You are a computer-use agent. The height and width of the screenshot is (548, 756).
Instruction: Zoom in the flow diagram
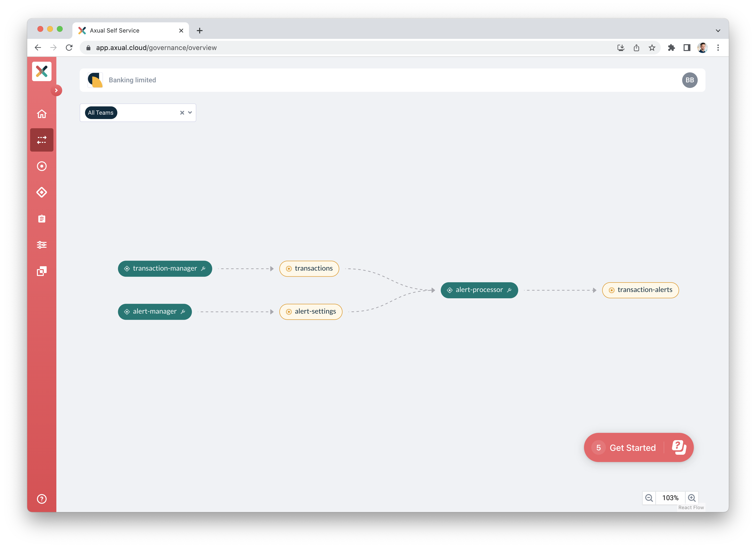click(x=692, y=498)
